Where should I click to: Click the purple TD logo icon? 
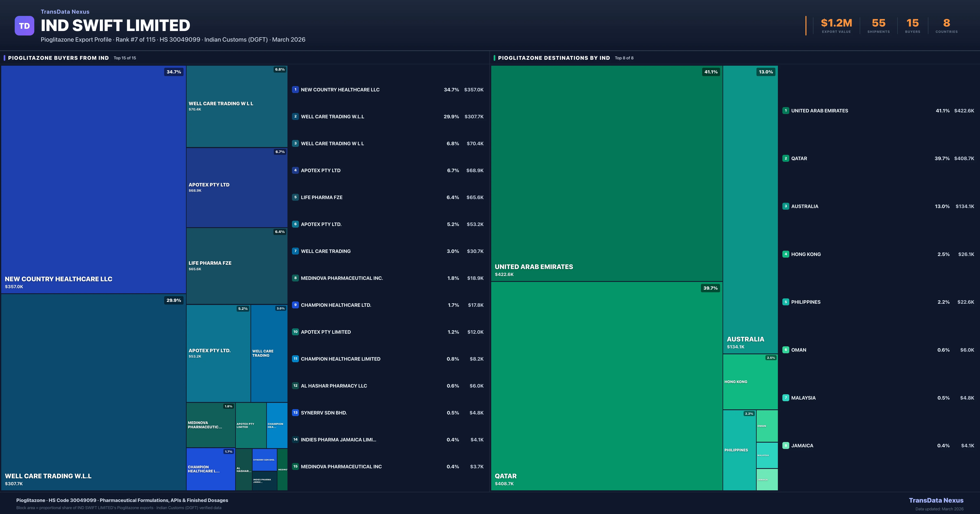[x=24, y=26]
